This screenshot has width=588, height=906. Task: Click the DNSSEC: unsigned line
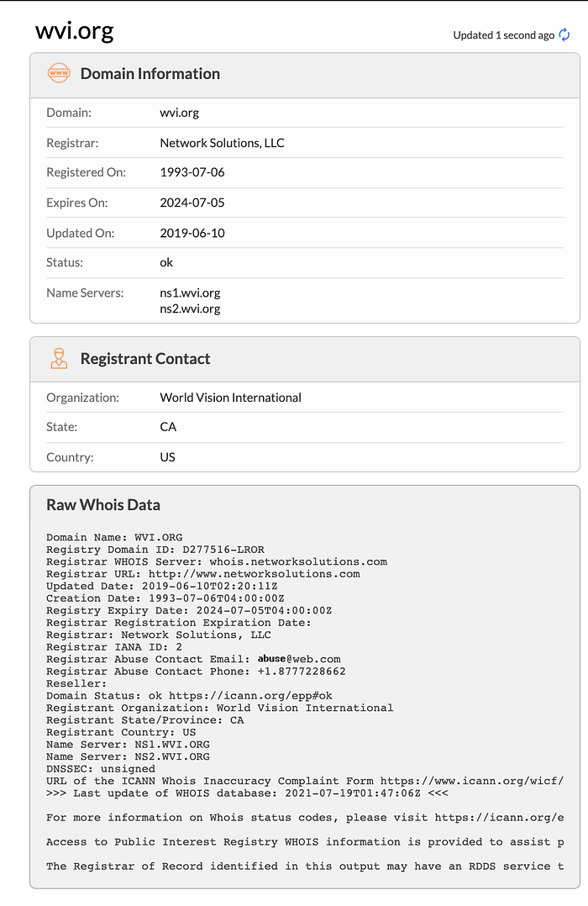101,769
